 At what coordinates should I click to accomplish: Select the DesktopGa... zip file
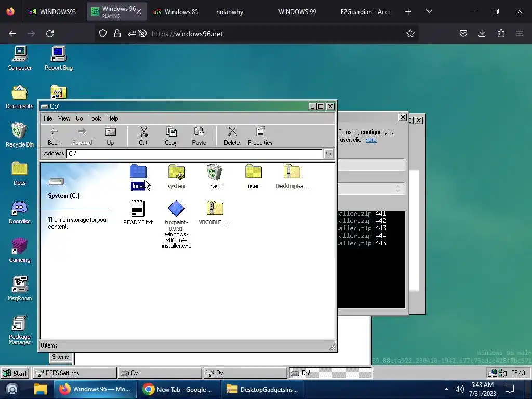click(292, 177)
